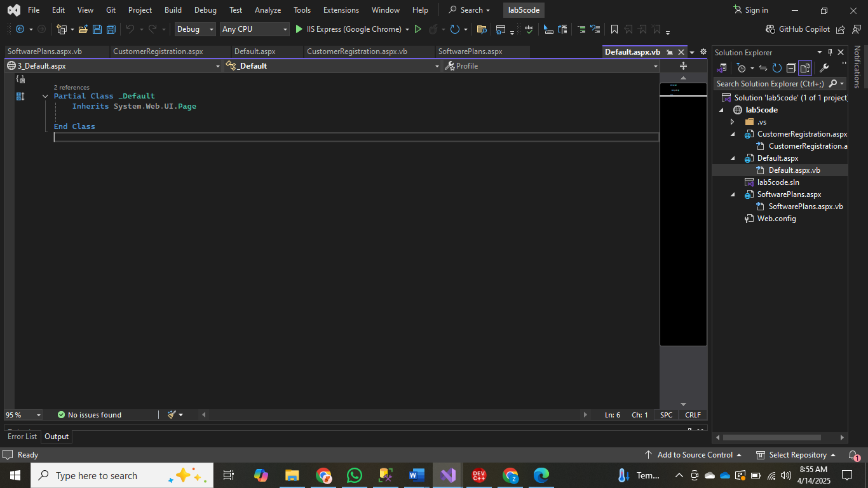Switch to the Error List tab
868x488 pixels.
coord(22,437)
